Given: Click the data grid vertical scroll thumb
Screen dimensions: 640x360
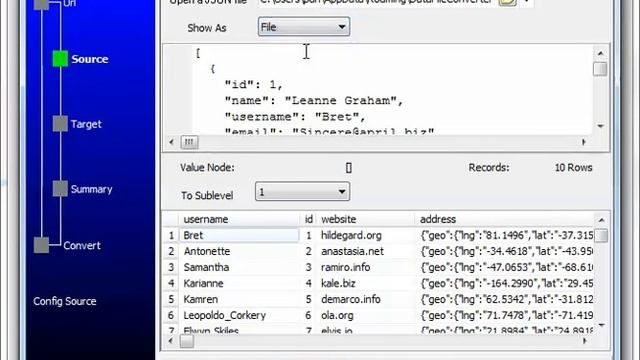Looking at the screenshot, I should [601, 236].
